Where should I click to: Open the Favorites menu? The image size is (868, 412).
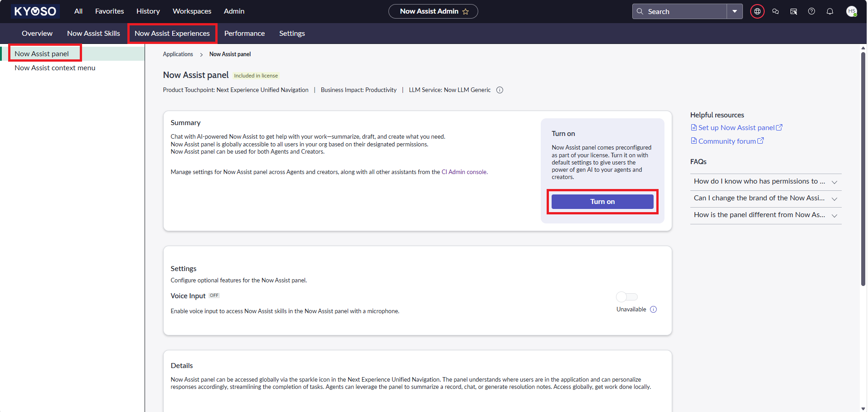click(x=110, y=11)
